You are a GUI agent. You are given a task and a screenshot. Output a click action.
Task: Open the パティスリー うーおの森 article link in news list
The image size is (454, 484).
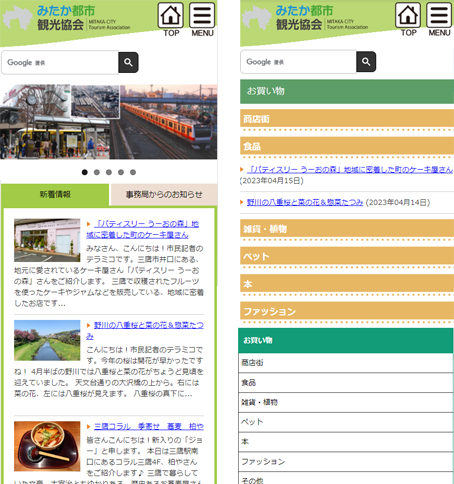(x=142, y=229)
